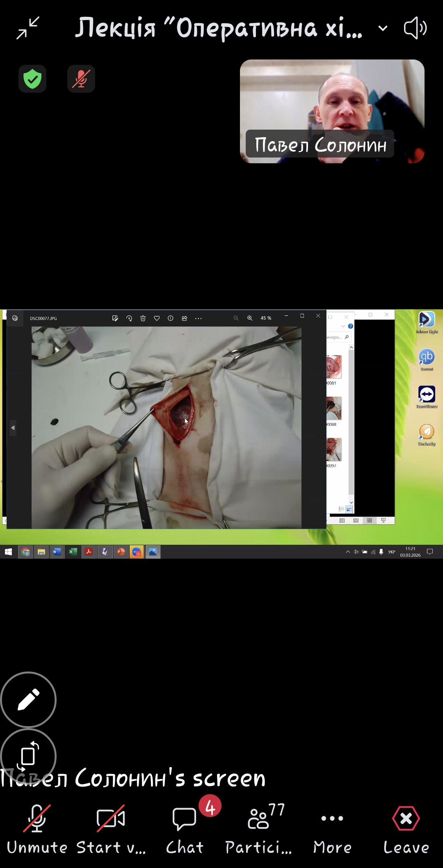Open the photo viewer's three-dot menu
443x868 pixels.
(x=199, y=318)
